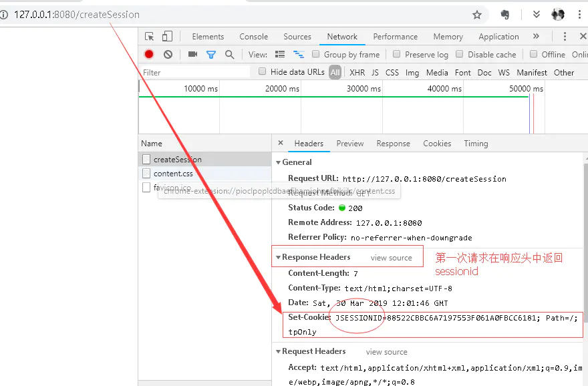Enable Group by frame checkbox

316,54
